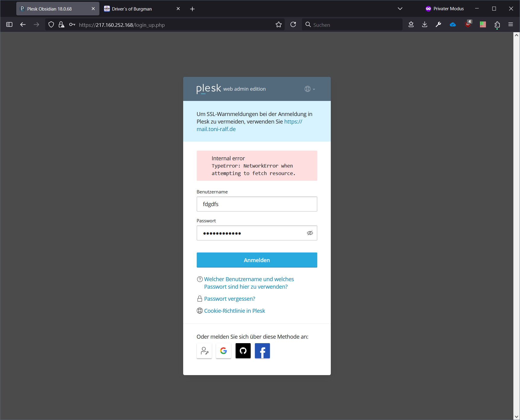Viewport: 520px width, 420px height.
Task: Open the Cookie-Richtlinie in Plesk link
Action: pyautogui.click(x=234, y=311)
